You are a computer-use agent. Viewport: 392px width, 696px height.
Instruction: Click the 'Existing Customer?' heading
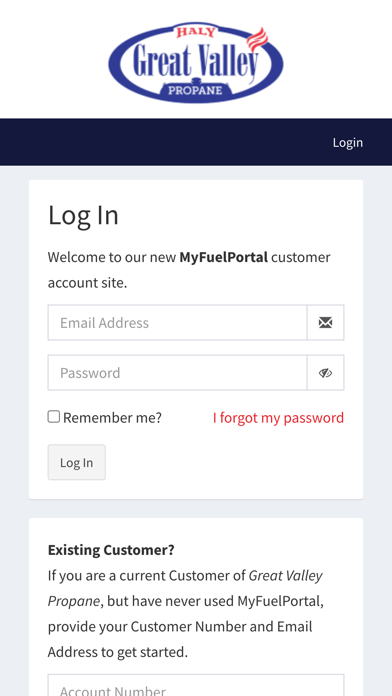[111, 550]
